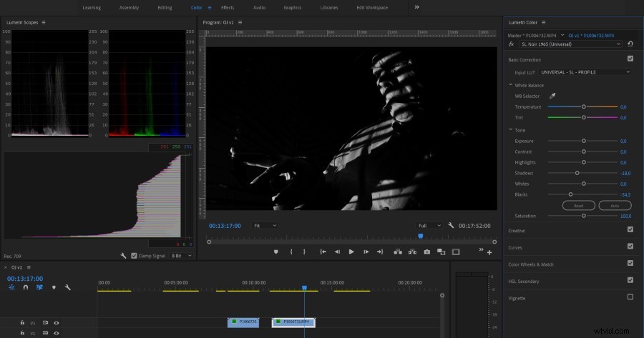The height and width of the screenshot is (338, 644).
Task: Open Program monitor wrench settings
Action: point(451,225)
